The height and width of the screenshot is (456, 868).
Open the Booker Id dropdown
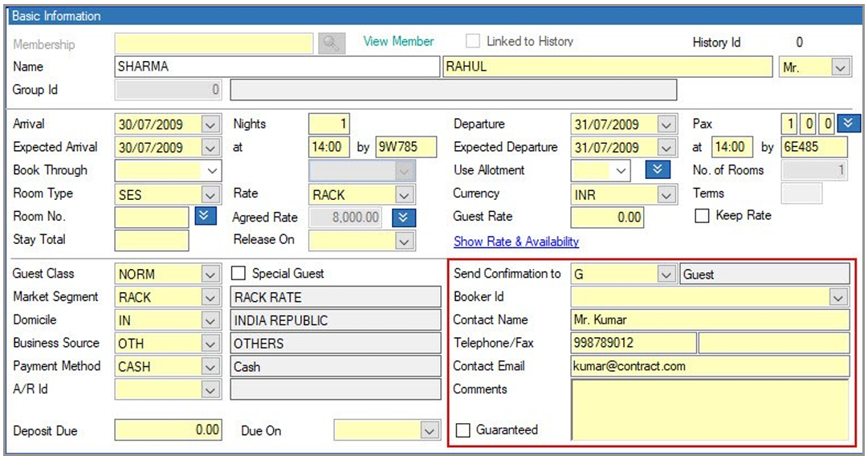[839, 297]
